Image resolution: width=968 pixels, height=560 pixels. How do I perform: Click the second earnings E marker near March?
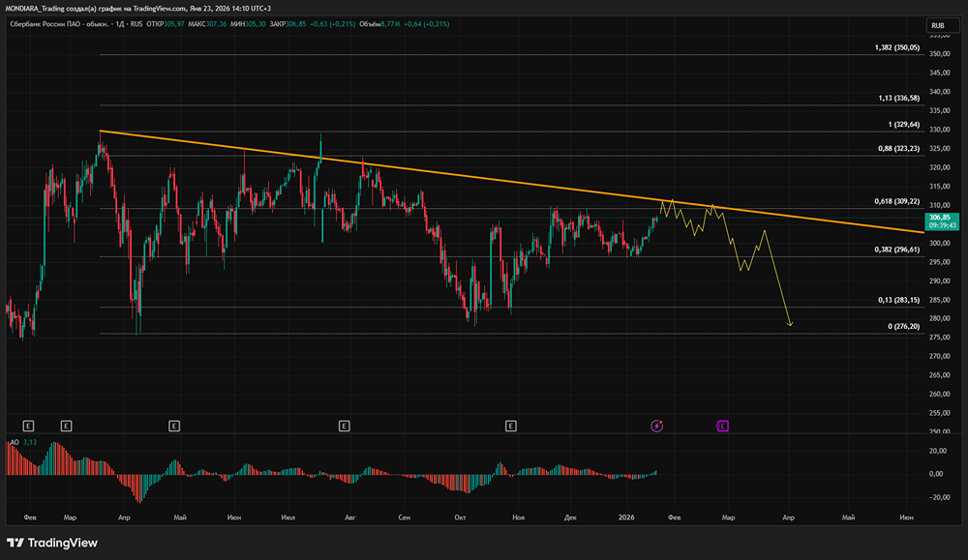click(x=66, y=425)
